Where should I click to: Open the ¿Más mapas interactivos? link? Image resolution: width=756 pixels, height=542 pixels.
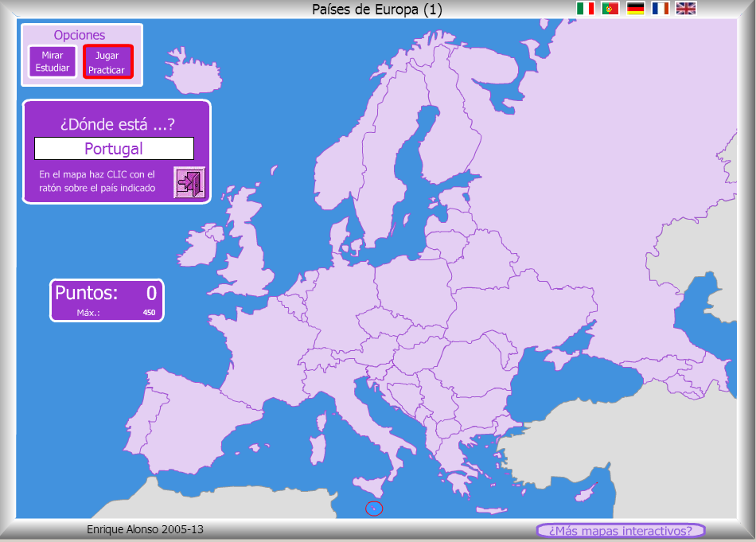[x=621, y=530]
